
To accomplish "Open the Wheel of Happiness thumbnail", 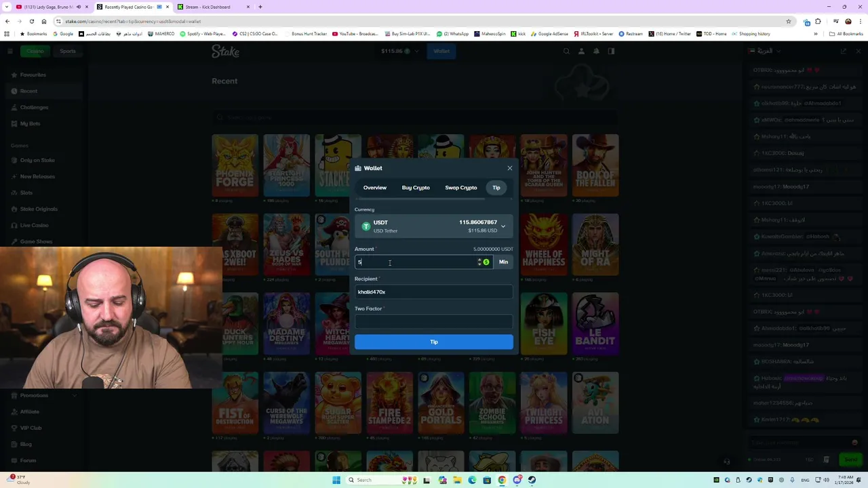I will [x=544, y=245].
